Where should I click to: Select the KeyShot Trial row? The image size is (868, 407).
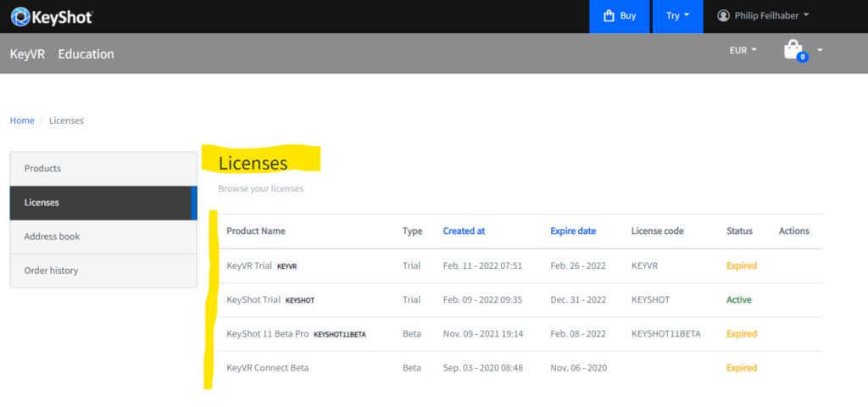(x=520, y=300)
